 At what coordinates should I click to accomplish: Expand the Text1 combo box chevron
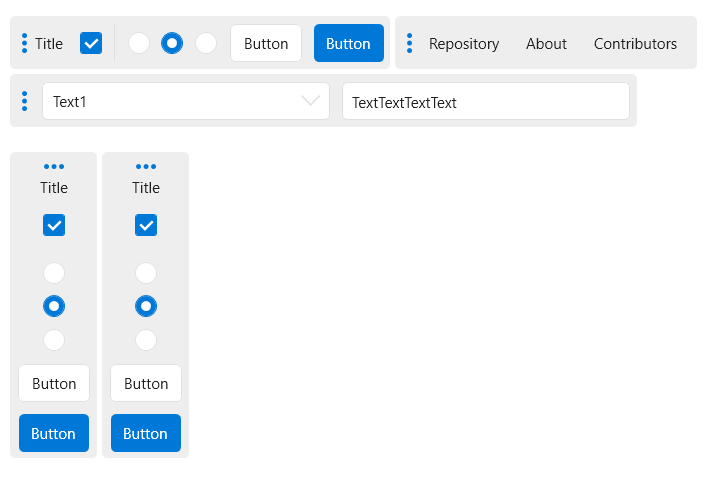(x=311, y=101)
